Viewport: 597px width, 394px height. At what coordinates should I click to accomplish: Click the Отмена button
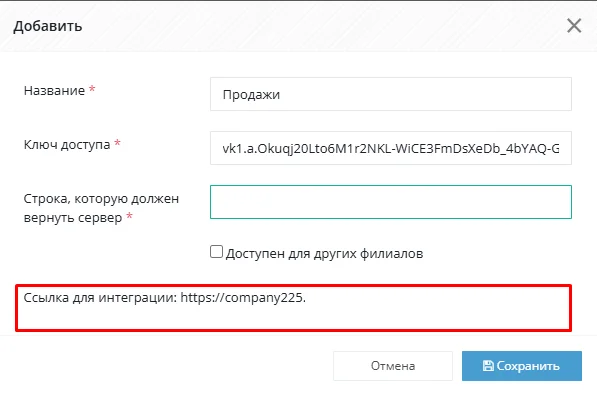393,366
